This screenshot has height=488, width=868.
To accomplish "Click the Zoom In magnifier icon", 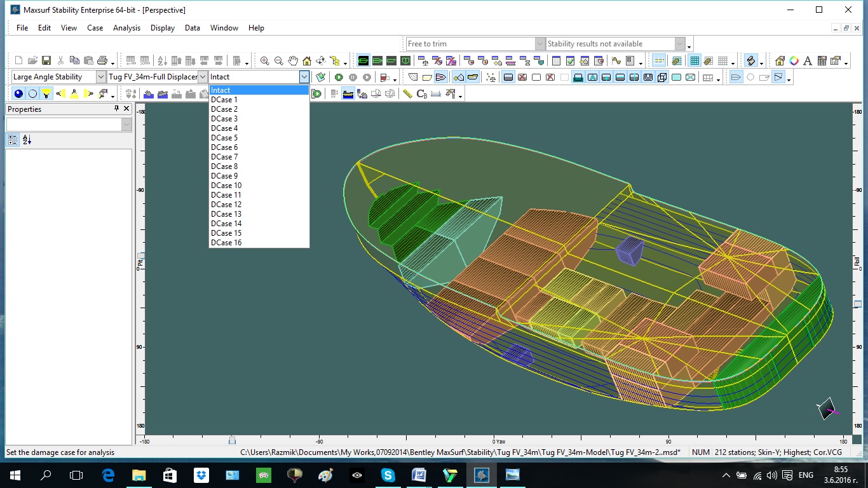I will (265, 61).
